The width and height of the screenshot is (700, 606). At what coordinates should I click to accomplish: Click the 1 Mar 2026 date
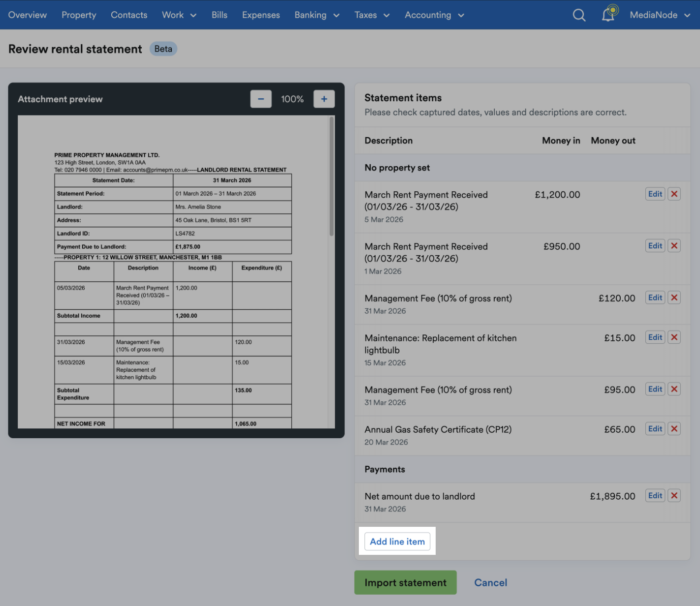click(383, 271)
